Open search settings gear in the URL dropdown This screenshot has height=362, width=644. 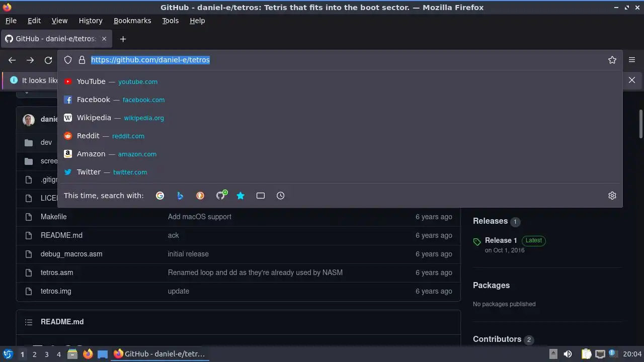[612, 196]
